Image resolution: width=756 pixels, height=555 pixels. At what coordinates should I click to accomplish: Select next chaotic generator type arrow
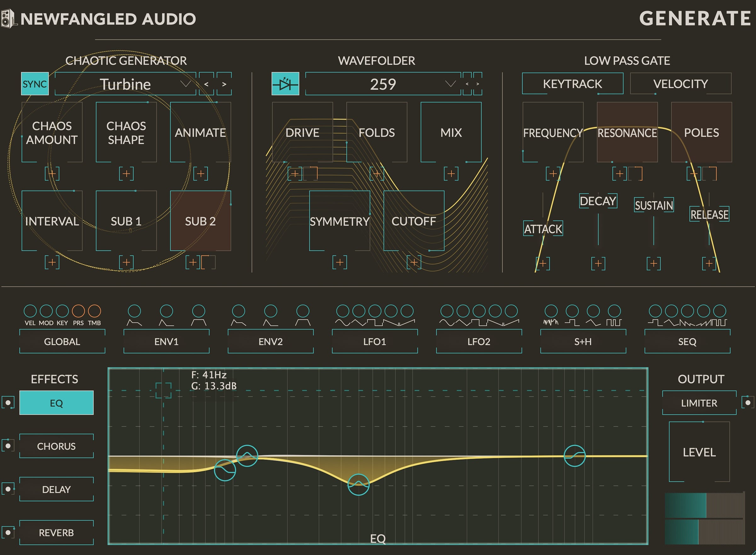coord(224,84)
